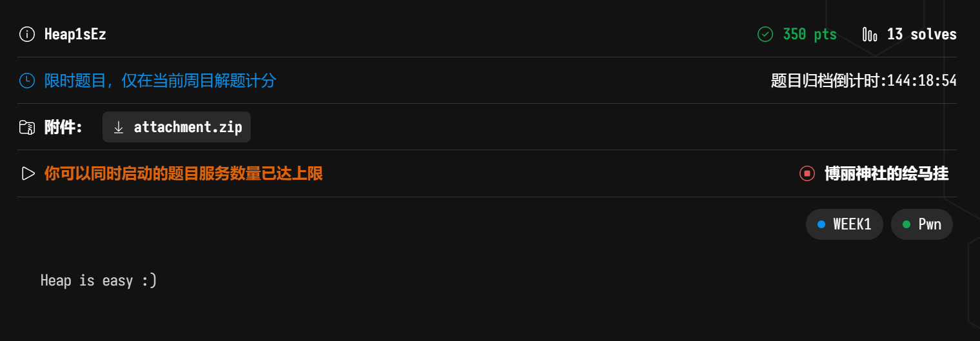
Task: Click the 350 pts score text
Action: (810, 34)
